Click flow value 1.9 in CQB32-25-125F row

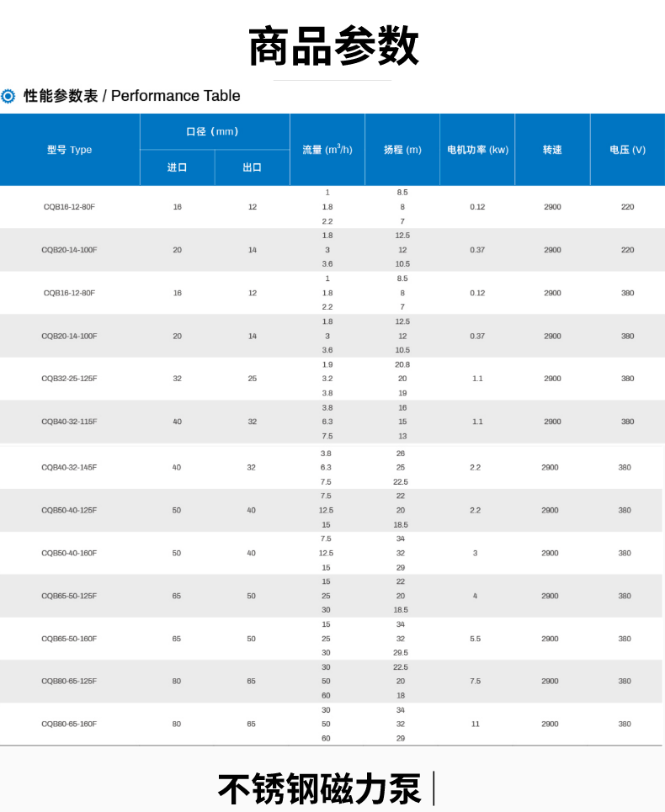point(327,364)
